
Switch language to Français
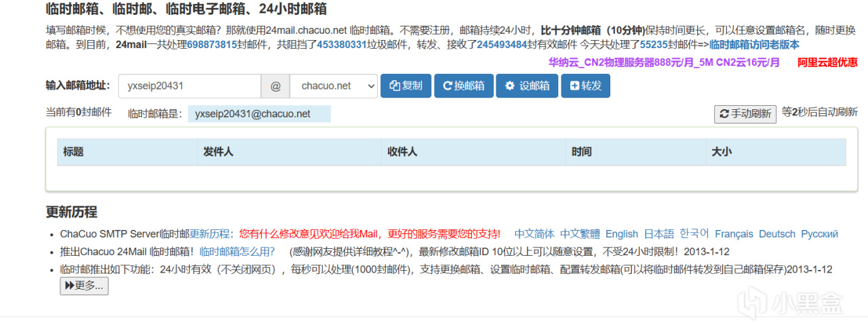(x=734, y=234)
